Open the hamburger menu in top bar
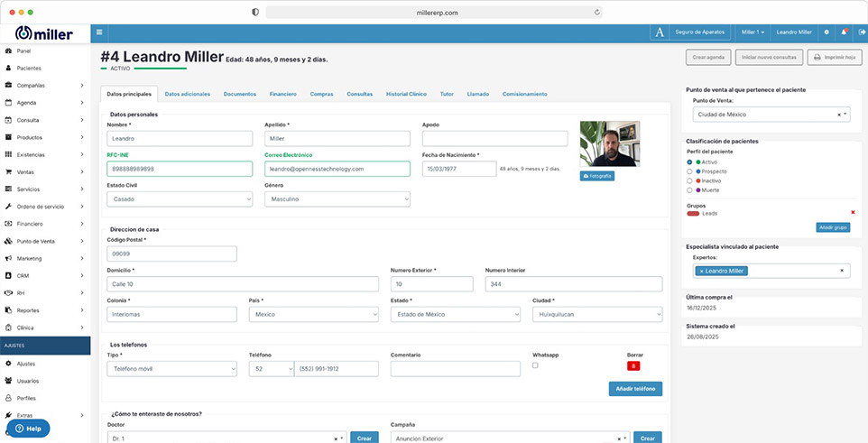The width and height of the screenshot is (868, 443). click(x=99, y=32)
